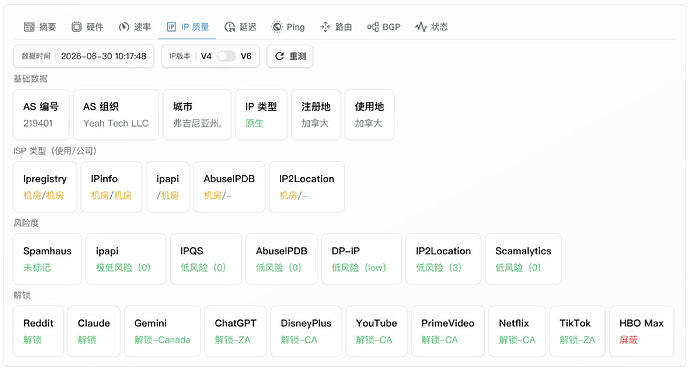690x370 pixels.
Task: Click the DisneyPlus unlock card
Action: point(306,331)
